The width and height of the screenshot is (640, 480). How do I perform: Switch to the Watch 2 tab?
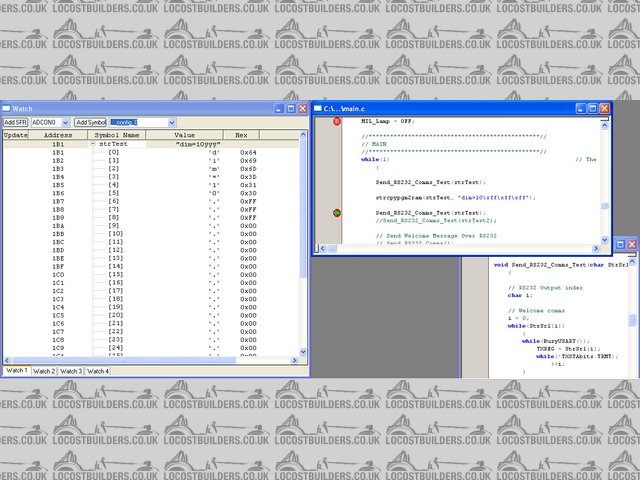point(44,371)
